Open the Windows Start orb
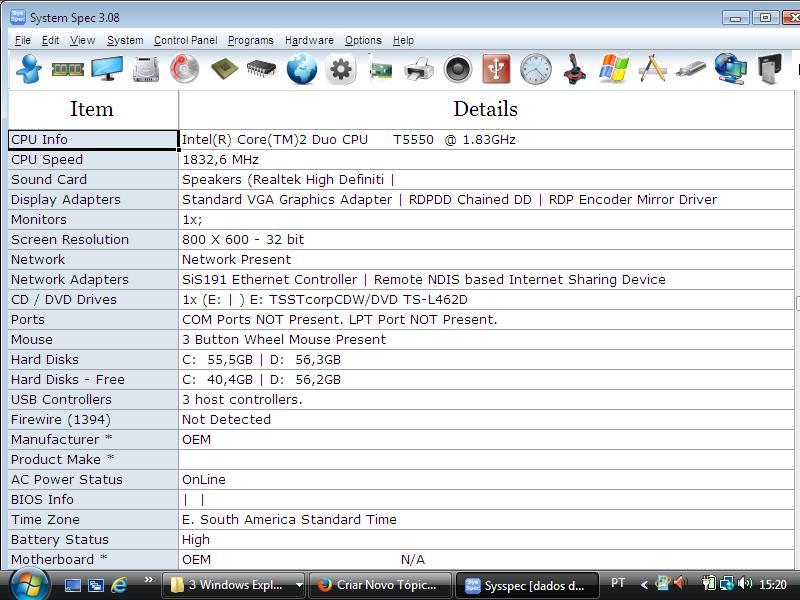This screenshot has width=800, height=600. 29,585
